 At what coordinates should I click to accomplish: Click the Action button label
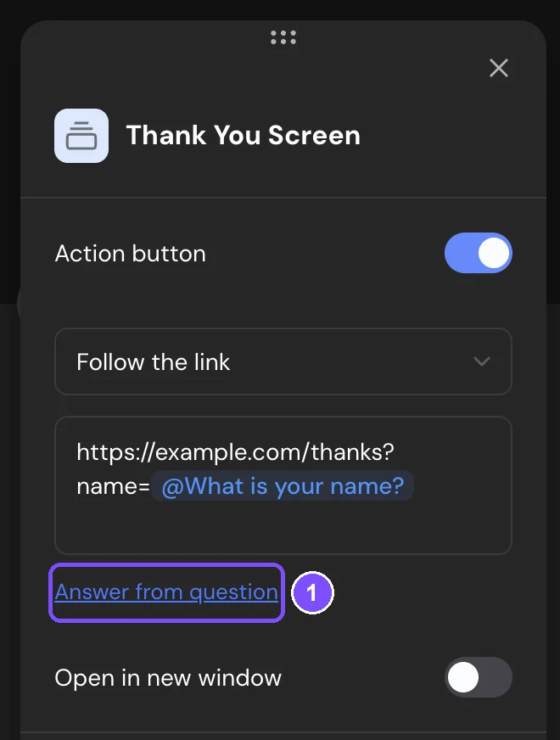[x=130, y=254]
